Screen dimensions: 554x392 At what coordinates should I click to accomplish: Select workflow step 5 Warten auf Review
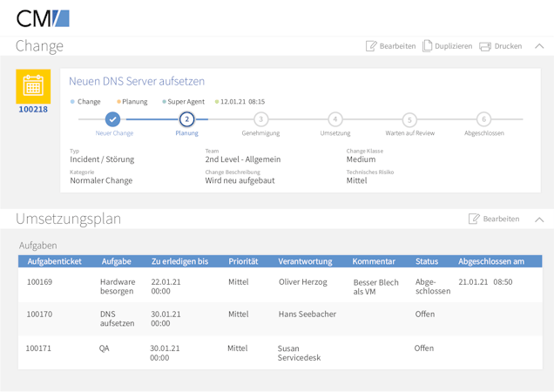point(409,119)
